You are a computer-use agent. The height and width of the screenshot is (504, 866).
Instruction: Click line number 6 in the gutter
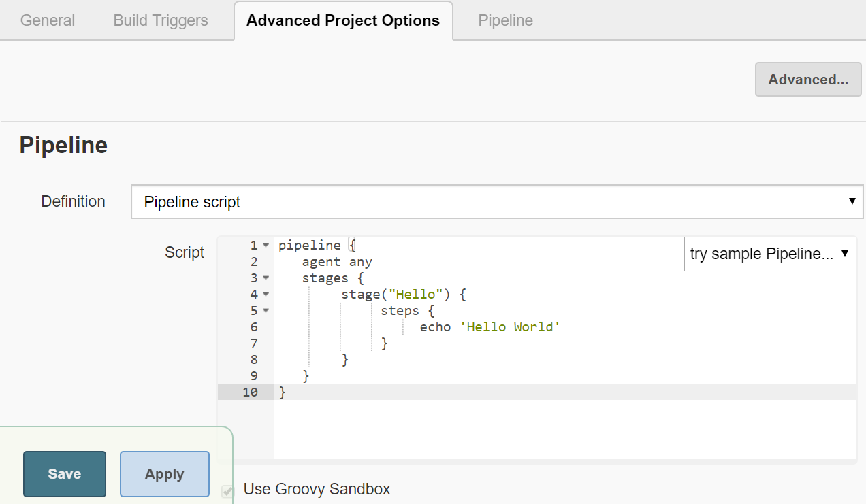pos(254,327)
